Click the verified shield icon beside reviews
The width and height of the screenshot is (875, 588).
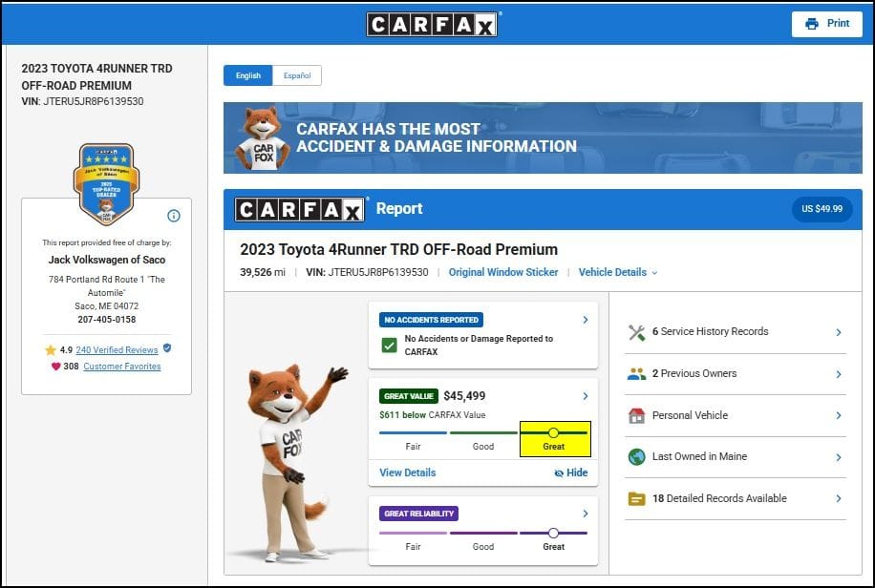167,348
